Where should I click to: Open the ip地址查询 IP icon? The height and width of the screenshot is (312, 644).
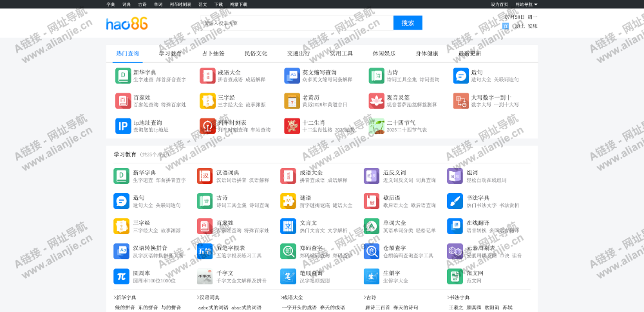[x=123, y=126]
